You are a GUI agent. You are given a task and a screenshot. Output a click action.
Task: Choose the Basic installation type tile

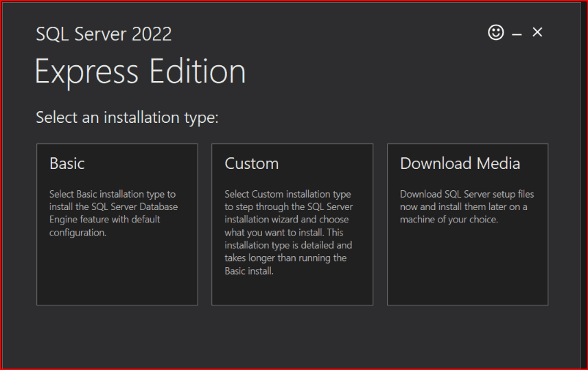click(x=117, y=224)
